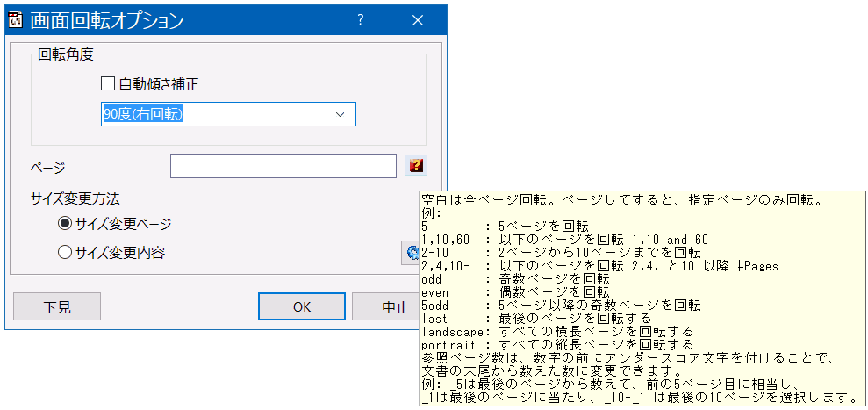Click the ページ input field
This screenshot has width=868, height=410.
click(283, 166)
